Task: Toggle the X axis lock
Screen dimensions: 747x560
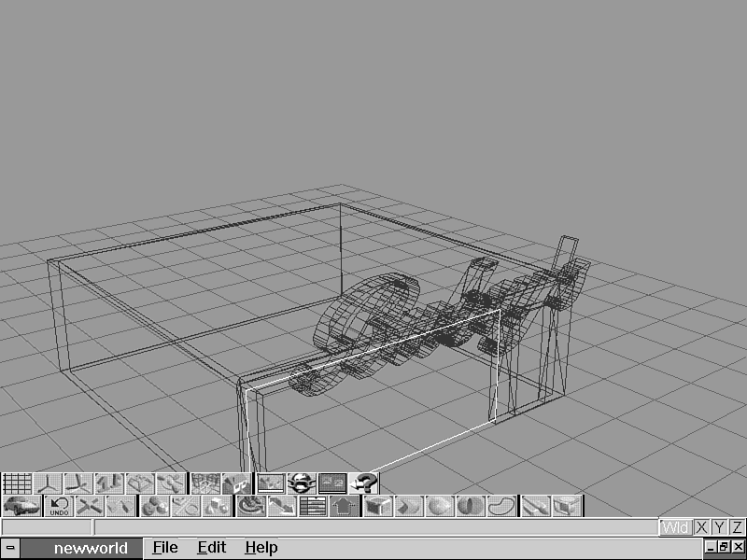Action: [701, 527]
